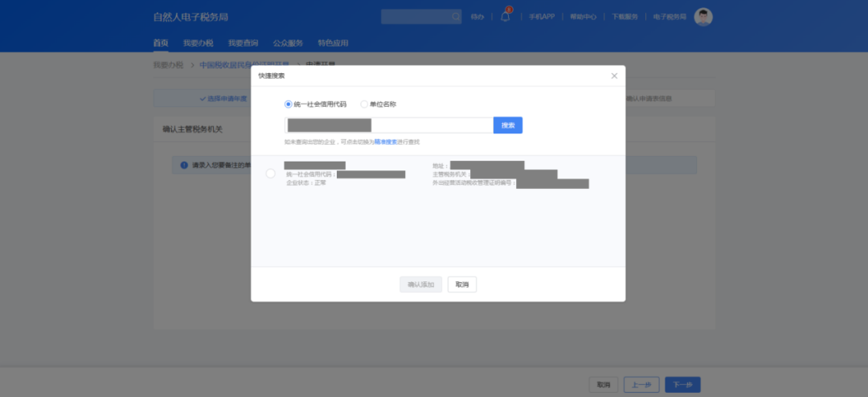Select 单位名称 radio option
Image resolution: width=868 pixels, height=397 pixels.
tap(364, 104)
